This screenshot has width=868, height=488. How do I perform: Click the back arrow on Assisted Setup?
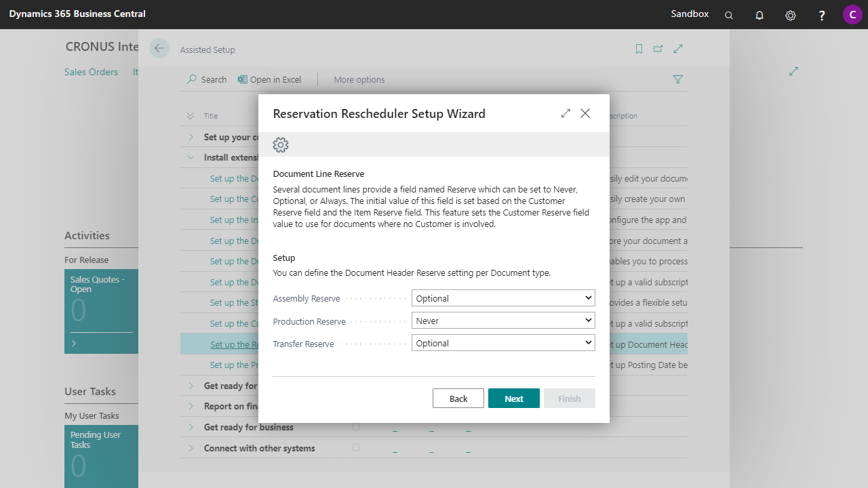159,48
